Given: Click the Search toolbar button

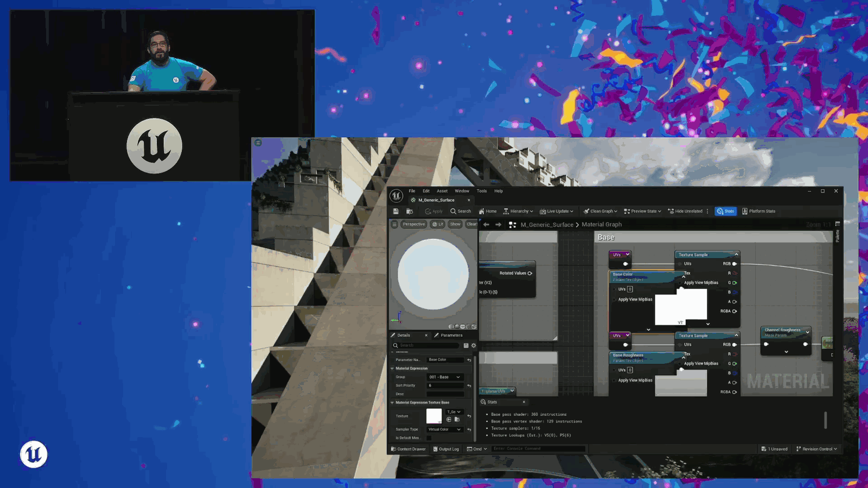Looking at the screenshot, I should pos(461,211).
